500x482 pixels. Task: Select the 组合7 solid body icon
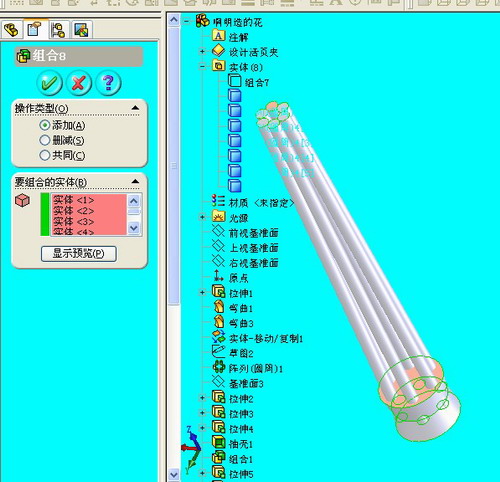[x=235, y=81]
